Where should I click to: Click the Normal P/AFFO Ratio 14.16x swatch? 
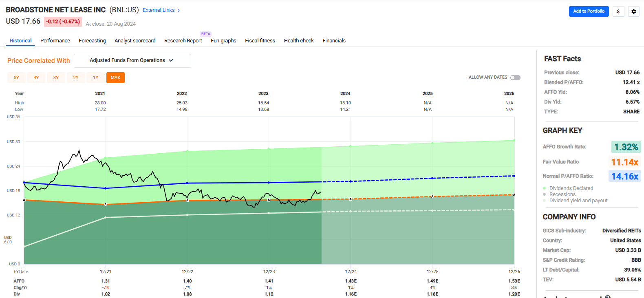[624, 176]
